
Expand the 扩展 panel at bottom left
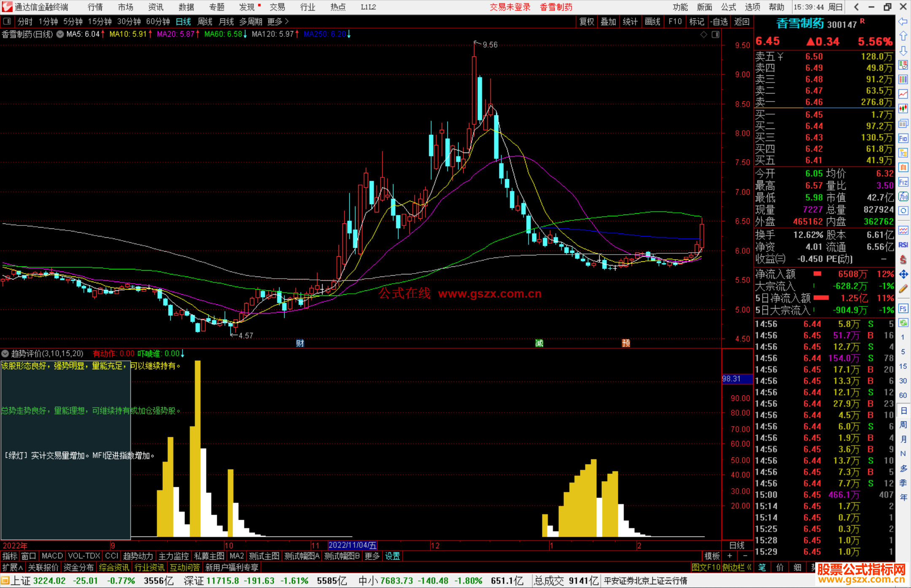pyautogui.click(x=12, y=567)
